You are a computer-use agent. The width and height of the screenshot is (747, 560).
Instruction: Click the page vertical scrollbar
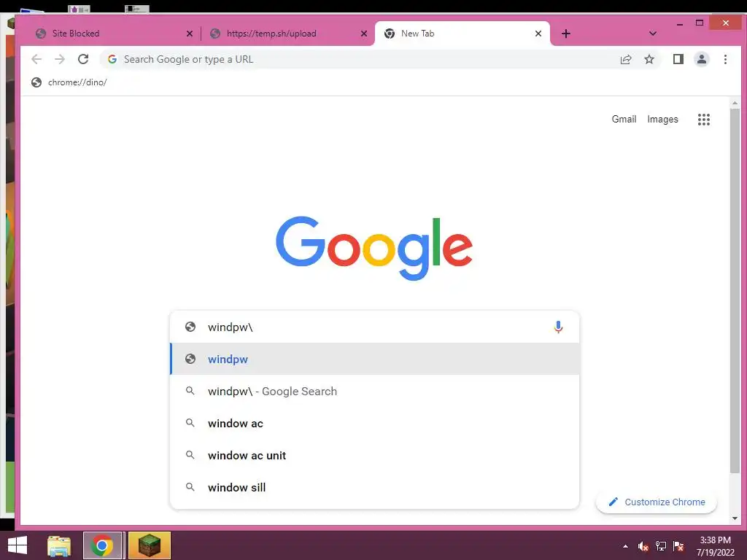click(x=735, y=290)
